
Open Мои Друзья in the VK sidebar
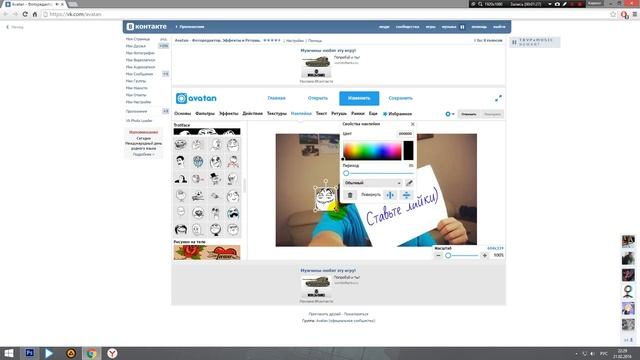click(x=136, y=46)
